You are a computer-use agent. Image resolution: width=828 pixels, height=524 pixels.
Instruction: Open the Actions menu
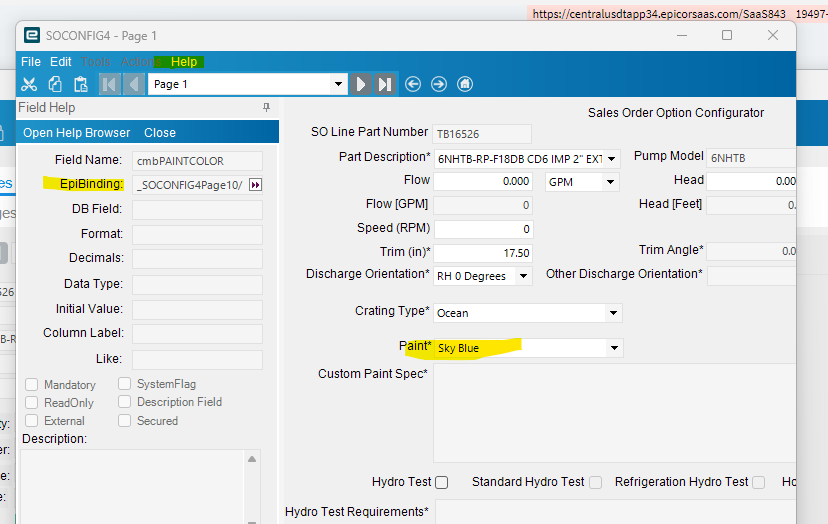tap(140, 62)
